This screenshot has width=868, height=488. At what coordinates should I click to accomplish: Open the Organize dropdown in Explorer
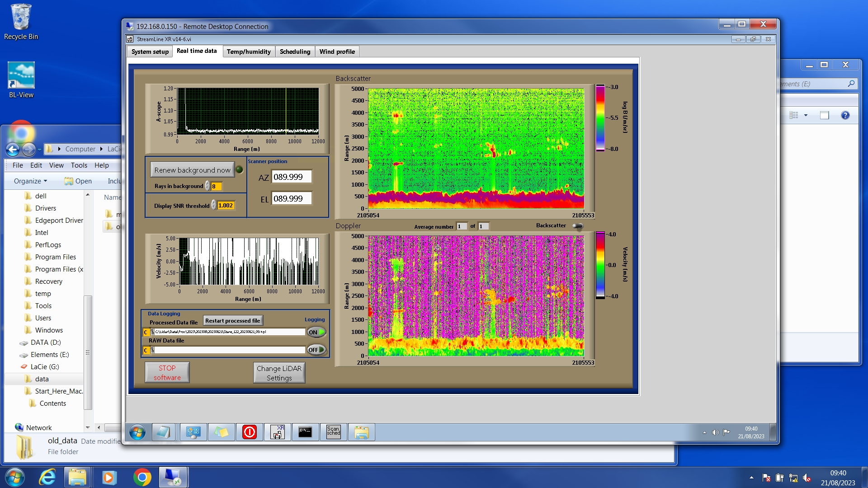(30, 181)
